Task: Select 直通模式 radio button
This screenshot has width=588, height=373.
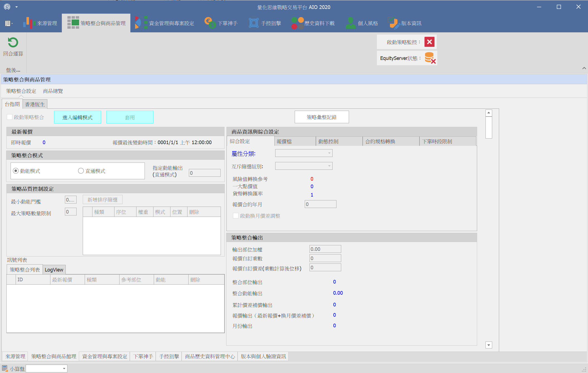Action: click(81, 171)
